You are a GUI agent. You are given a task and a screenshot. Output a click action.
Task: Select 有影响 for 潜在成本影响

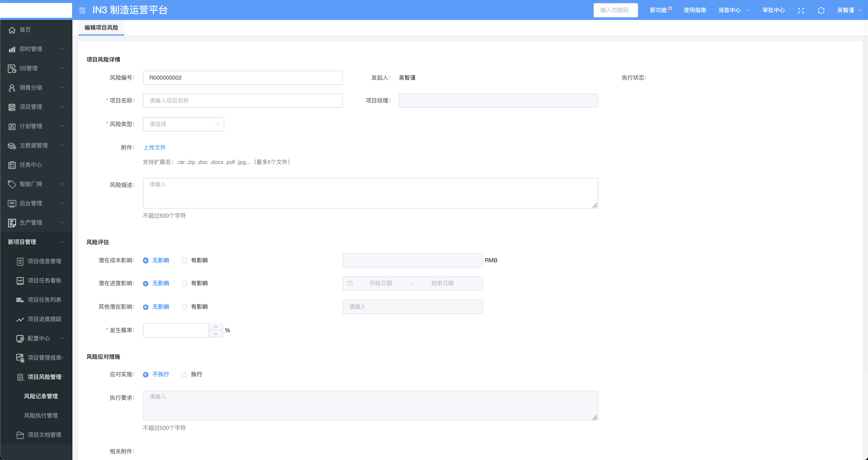(184, 260)
